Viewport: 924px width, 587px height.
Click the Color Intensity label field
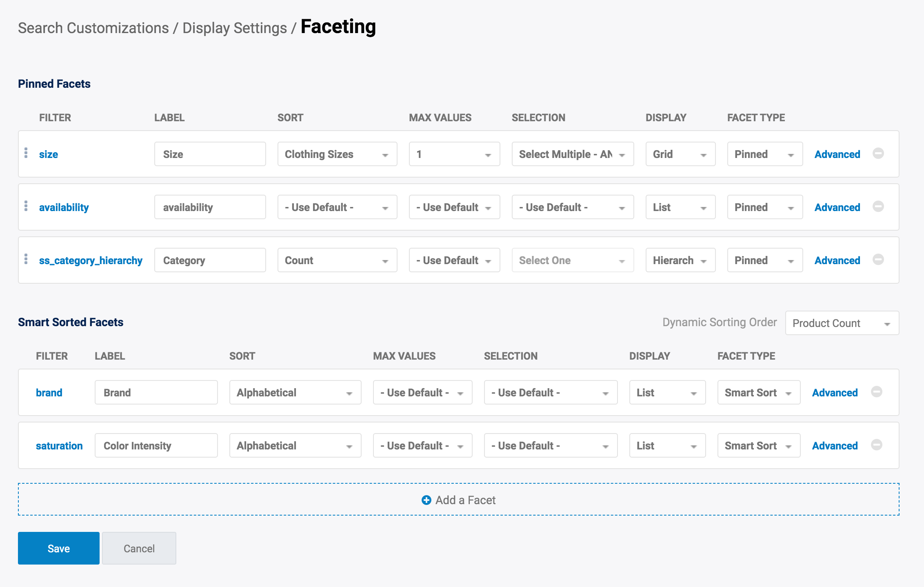156,446
